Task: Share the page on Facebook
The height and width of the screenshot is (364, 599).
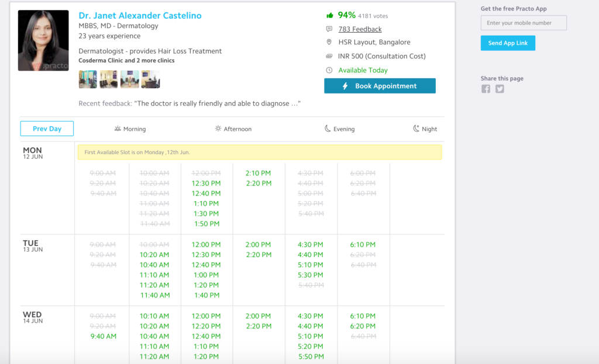Action: click(486, 88)
